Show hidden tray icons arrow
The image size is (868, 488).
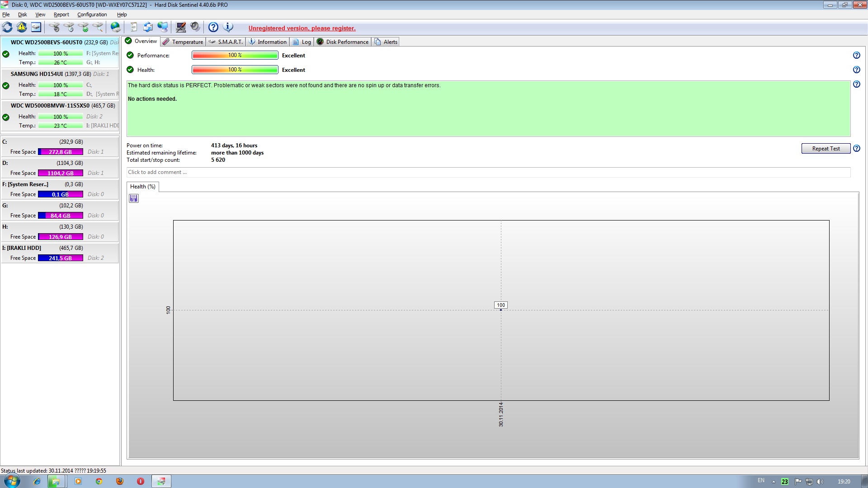pos(774,482)
